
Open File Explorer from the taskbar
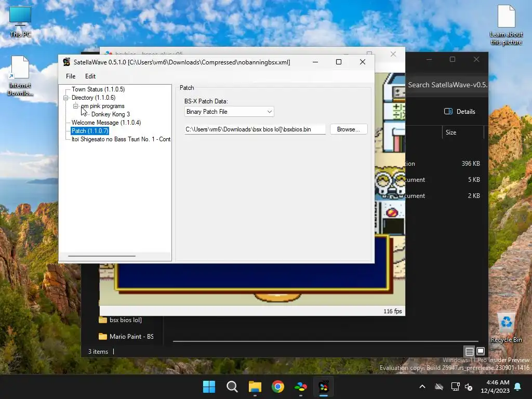click(x=255, y=387)
